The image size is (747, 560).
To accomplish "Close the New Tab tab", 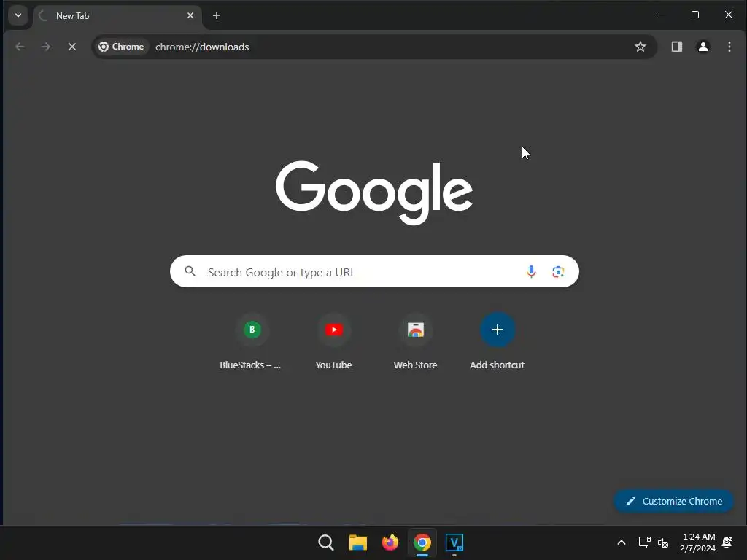I will (x=190, y=16).
